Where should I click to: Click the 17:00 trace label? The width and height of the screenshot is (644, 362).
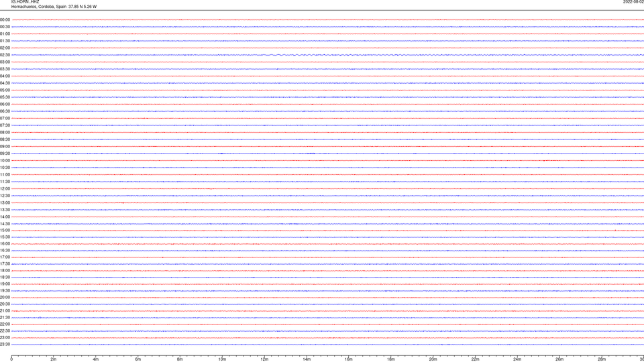click(x=5, y=257)
